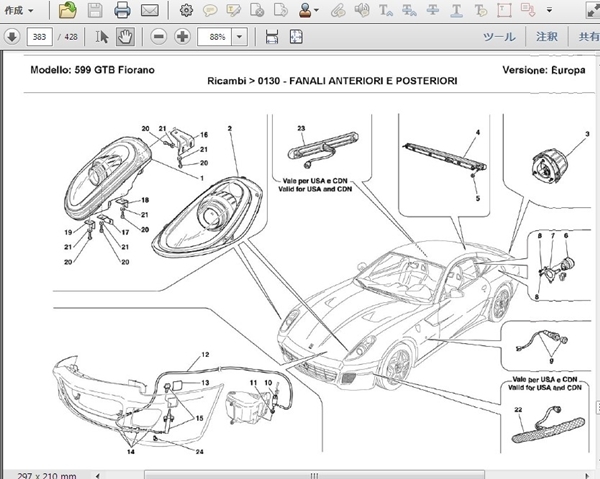Click the page-with-arrow document icon

pyautogui.click(x=280, y=10)
